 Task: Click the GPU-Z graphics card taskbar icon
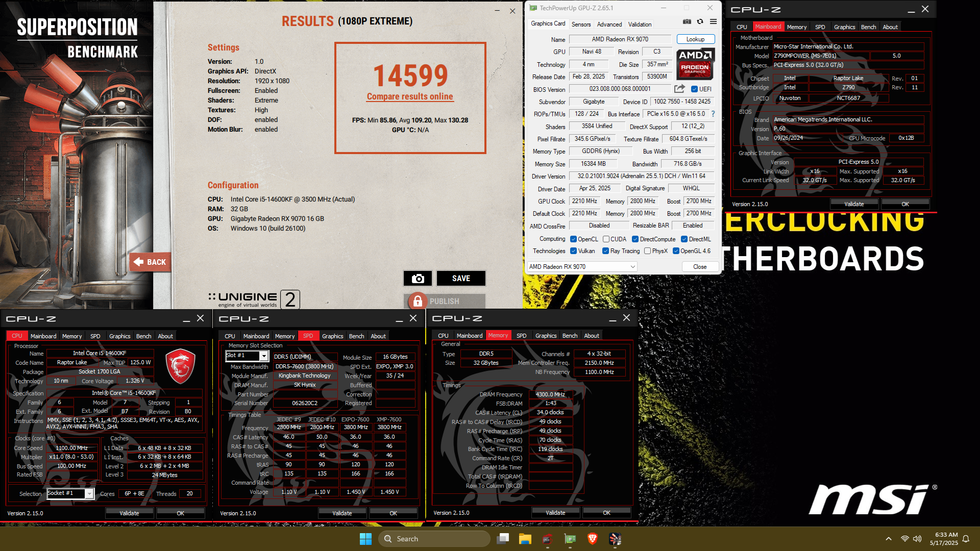[x=570, y=539]
